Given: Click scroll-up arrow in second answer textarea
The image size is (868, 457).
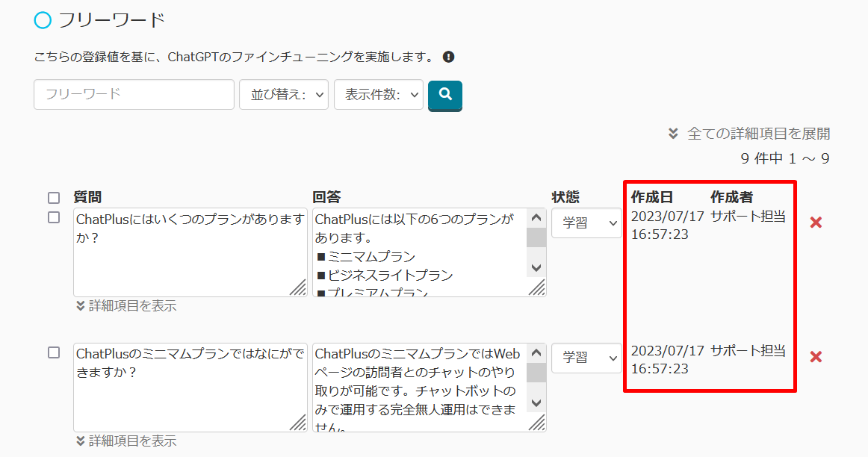Looking at the screenshot, I should (536, 352).
